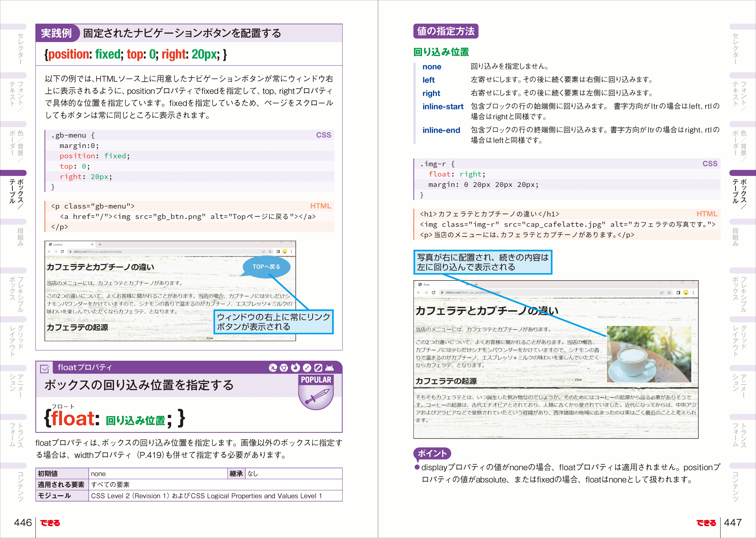This screenshot has width=756, height=538.
Task: Click the iOS Safari compatibility icon
Action: 318,368
